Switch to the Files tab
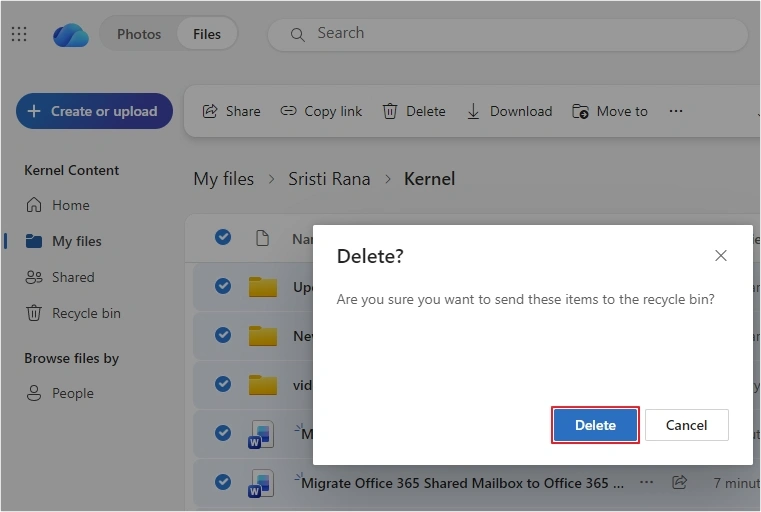 pos(207,34)
